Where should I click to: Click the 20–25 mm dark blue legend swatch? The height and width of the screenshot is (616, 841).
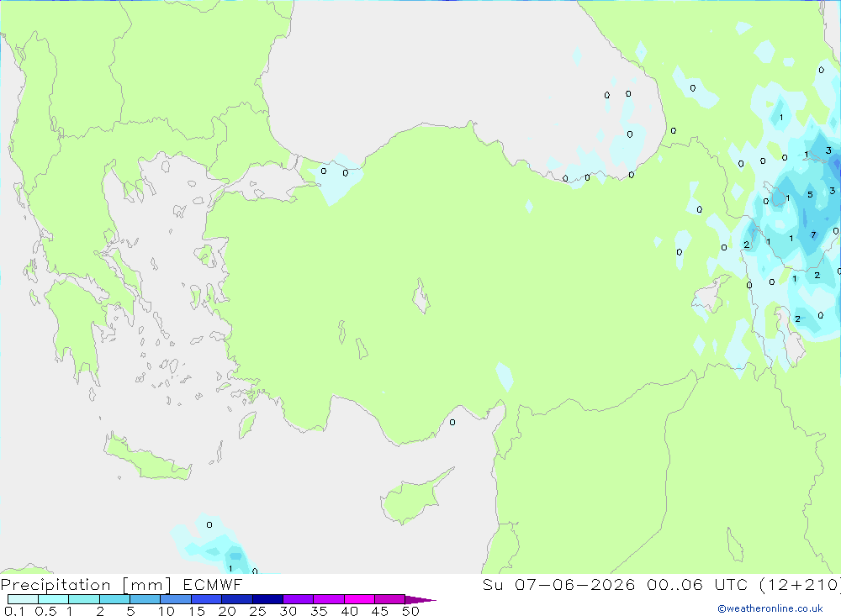pyautogui.click(x=237, y=599)
